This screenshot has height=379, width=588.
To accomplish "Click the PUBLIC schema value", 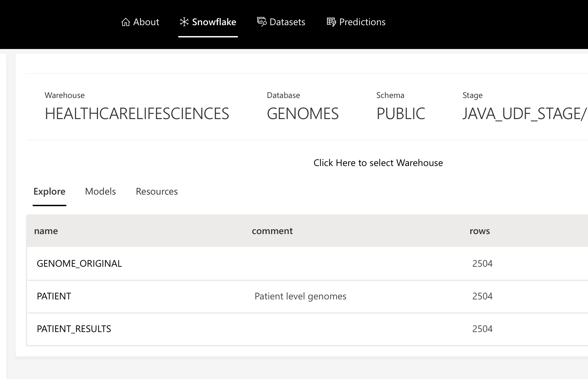I will (x=401, y=114).
